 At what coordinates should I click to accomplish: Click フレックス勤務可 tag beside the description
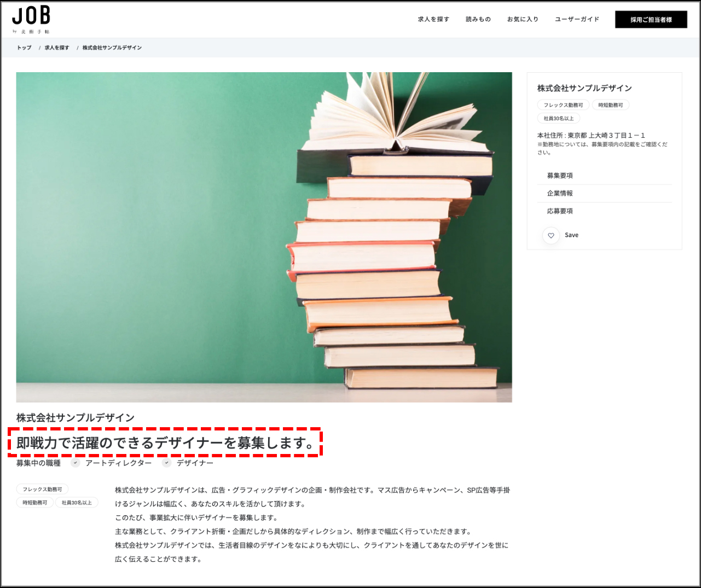point(42,490)
